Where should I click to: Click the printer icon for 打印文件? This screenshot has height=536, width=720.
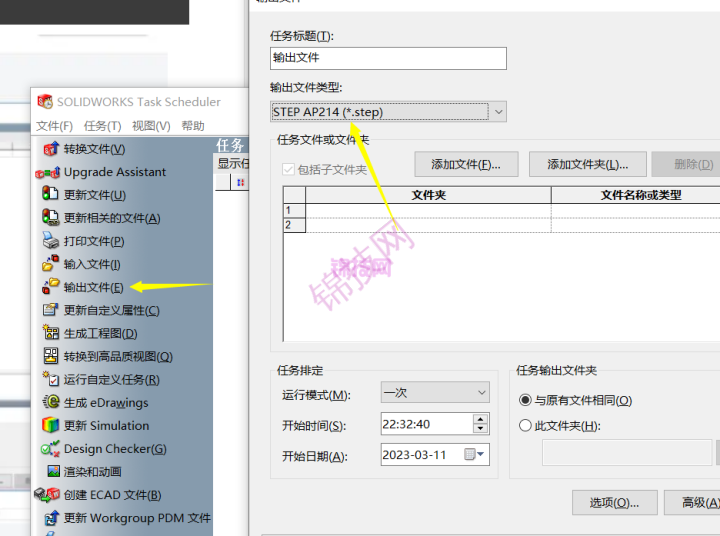coord(51,240)
